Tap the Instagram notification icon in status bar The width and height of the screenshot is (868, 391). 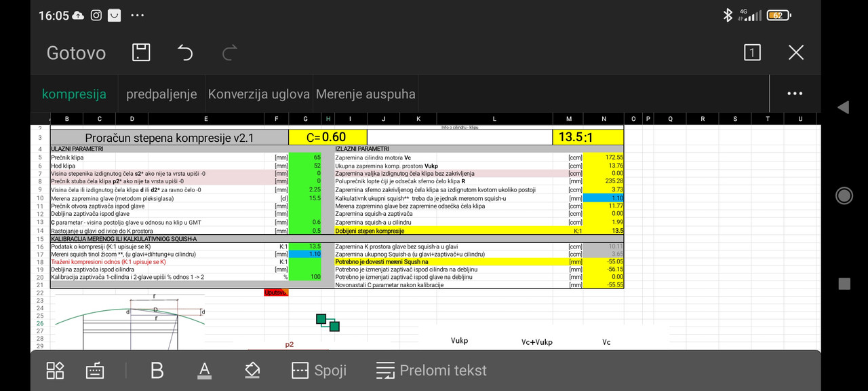pyautogui.click(x=96, y=15)
